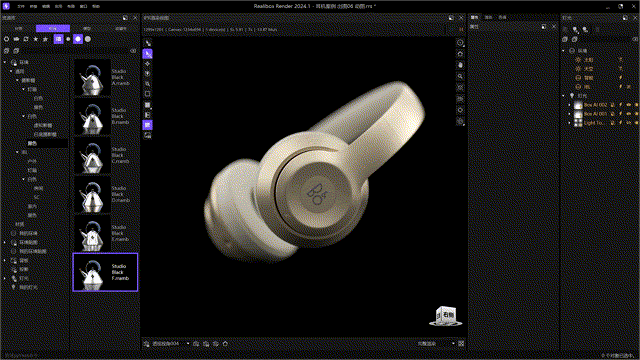The height and width of the screenshot is (360, 640).
Task: Click the topmost icon of the left viewport toolbar
Action: tap(148, 43)
